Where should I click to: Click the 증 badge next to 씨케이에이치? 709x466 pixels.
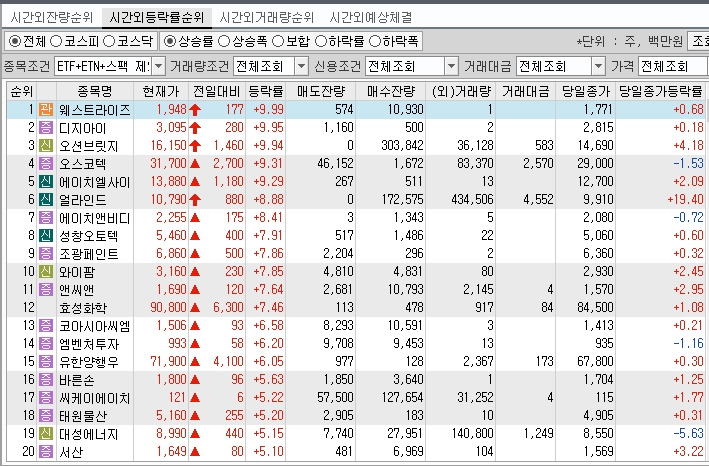46,398
